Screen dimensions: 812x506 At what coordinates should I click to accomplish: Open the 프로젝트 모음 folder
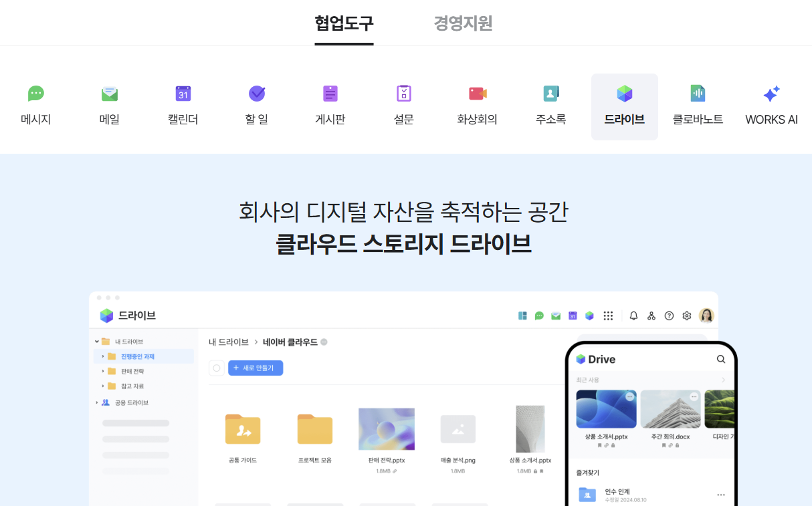[315, 429]
